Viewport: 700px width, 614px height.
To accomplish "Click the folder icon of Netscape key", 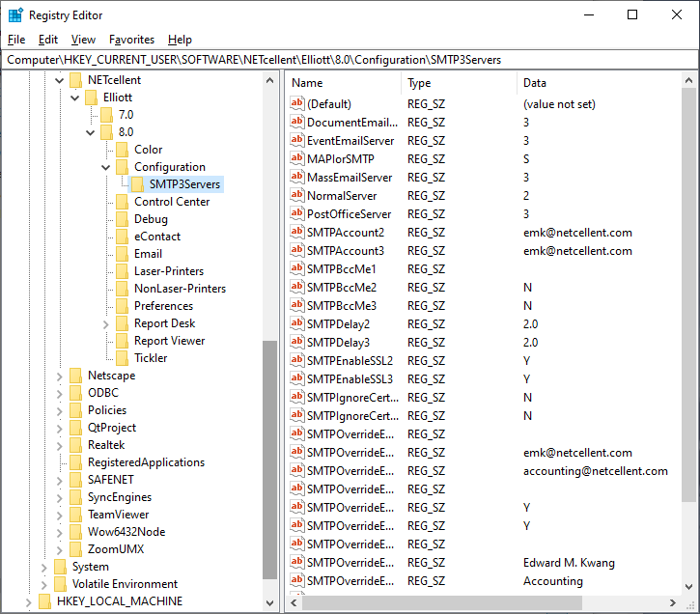I will 75,376.
